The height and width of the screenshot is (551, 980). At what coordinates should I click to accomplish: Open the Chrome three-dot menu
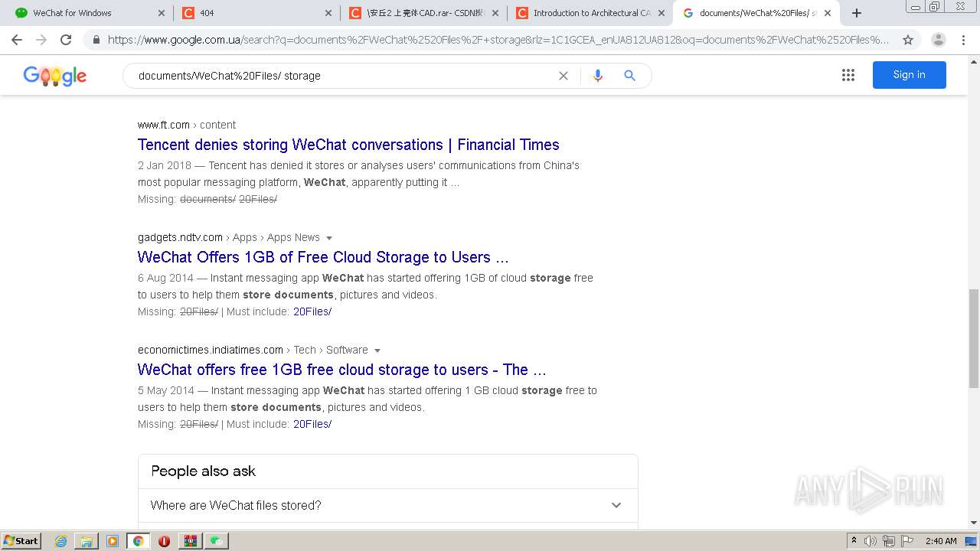pos(964,40)
